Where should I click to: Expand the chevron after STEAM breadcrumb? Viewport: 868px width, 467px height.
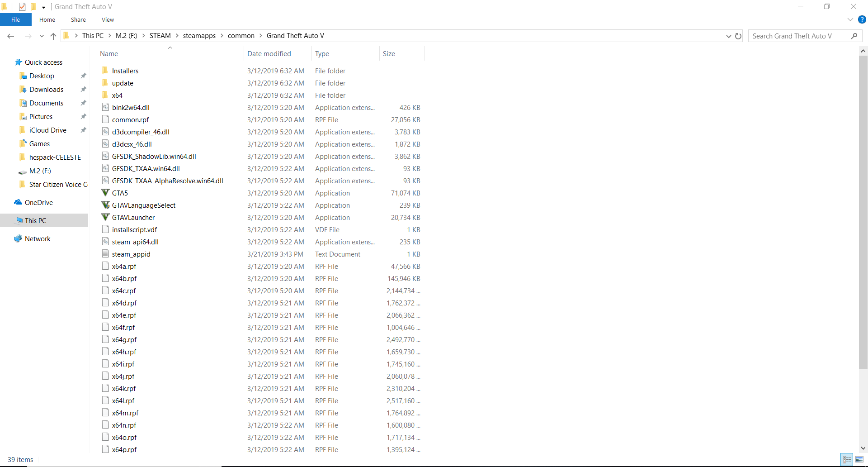click(177, 36)
